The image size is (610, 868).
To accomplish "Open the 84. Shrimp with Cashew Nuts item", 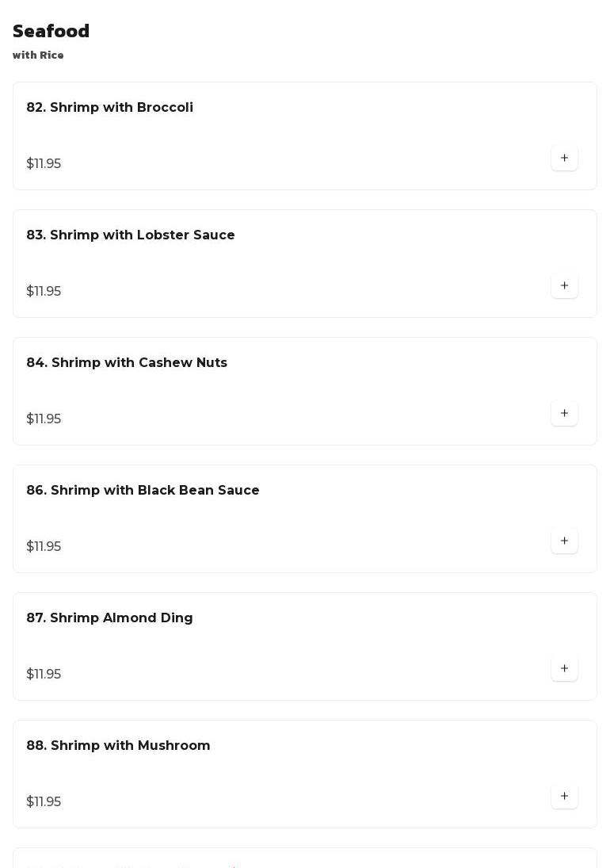I will pyautogui.click(x=127, y=363).
